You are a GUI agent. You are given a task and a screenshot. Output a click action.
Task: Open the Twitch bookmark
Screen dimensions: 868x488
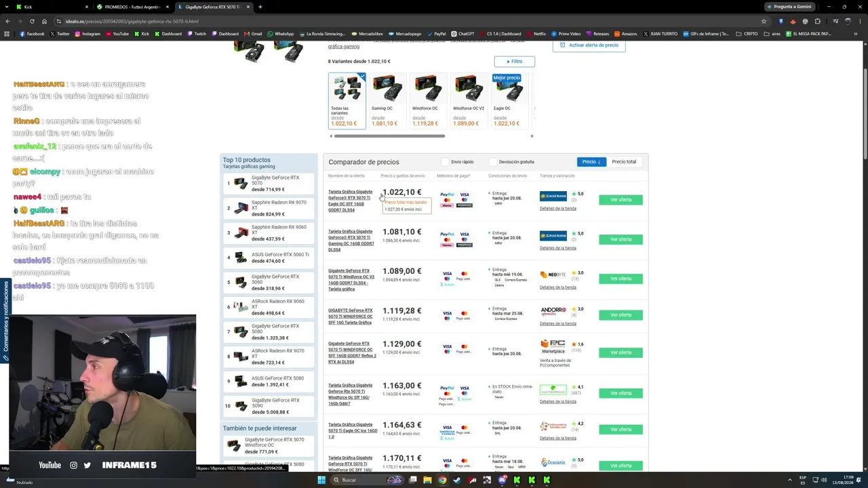click(197, 34)
